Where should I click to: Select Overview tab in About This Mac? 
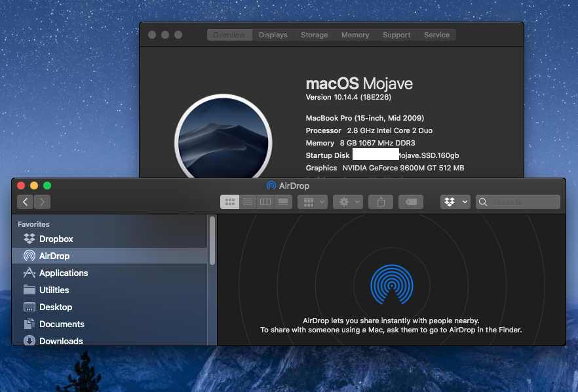coord(229,35)
